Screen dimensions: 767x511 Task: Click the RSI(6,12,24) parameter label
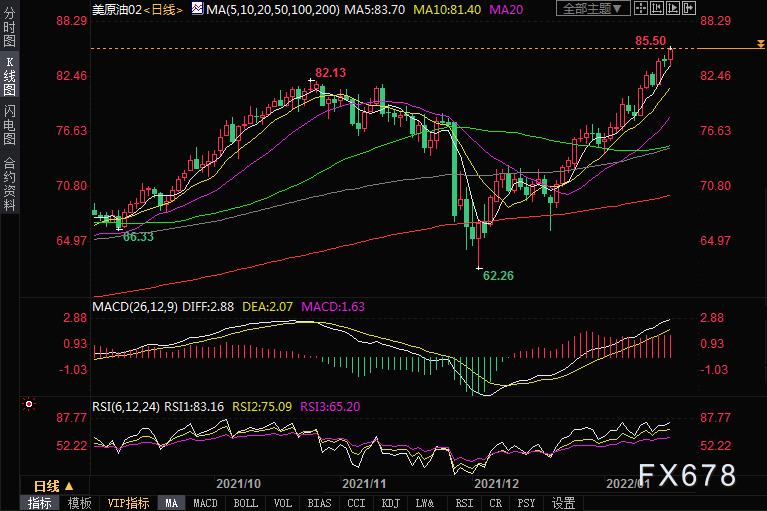point(126,406)
